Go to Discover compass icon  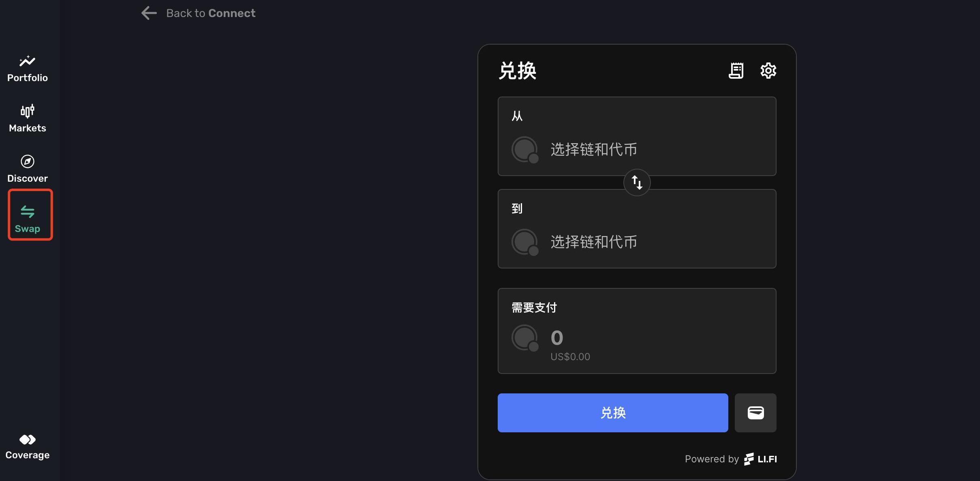point(28,161)
